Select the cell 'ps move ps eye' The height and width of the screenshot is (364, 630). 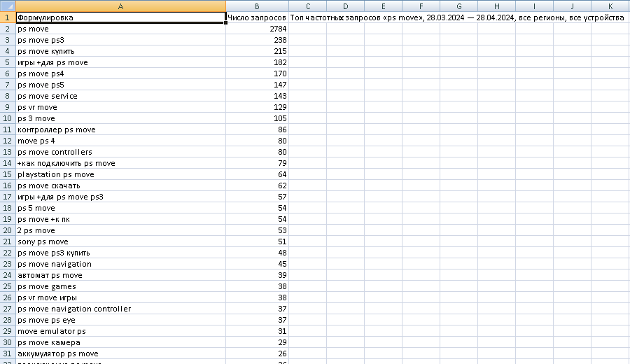click(120, 320)
